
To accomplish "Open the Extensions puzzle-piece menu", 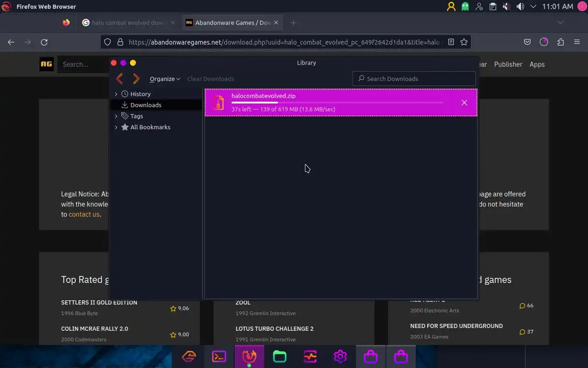I will 560,42.
